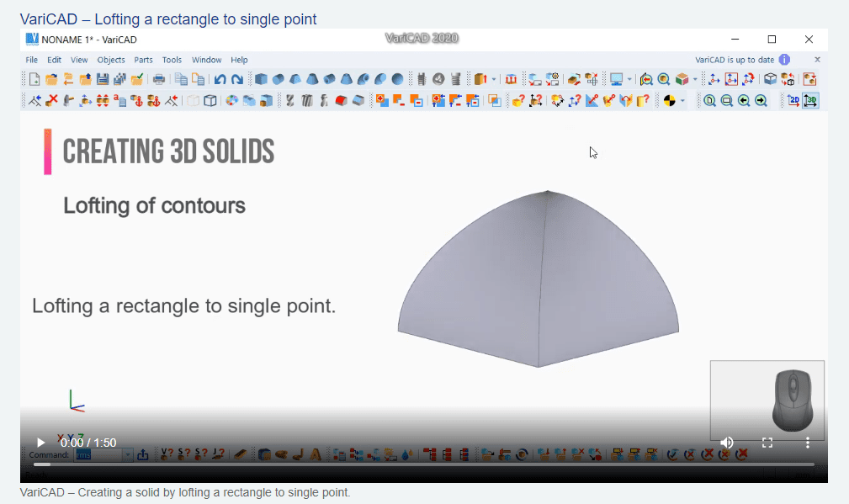
Task: Save the file using the floppy disk icon
Action: coord(103,80)
